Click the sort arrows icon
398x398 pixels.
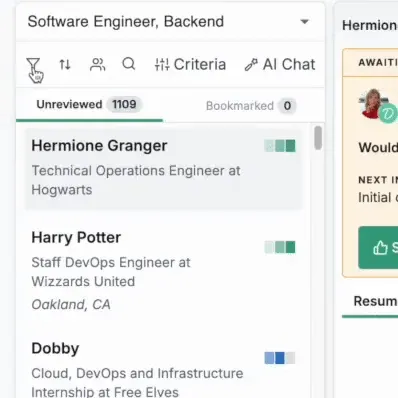click(65, 64)
